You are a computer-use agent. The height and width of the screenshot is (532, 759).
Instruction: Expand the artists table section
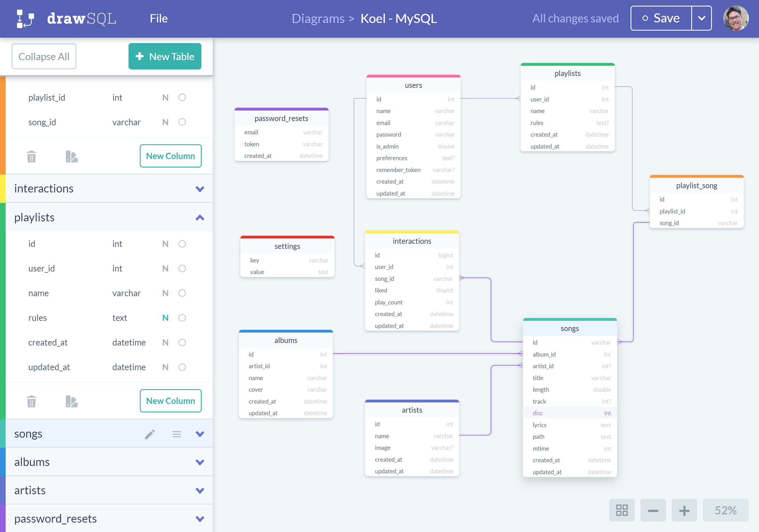tap(200, 491)
